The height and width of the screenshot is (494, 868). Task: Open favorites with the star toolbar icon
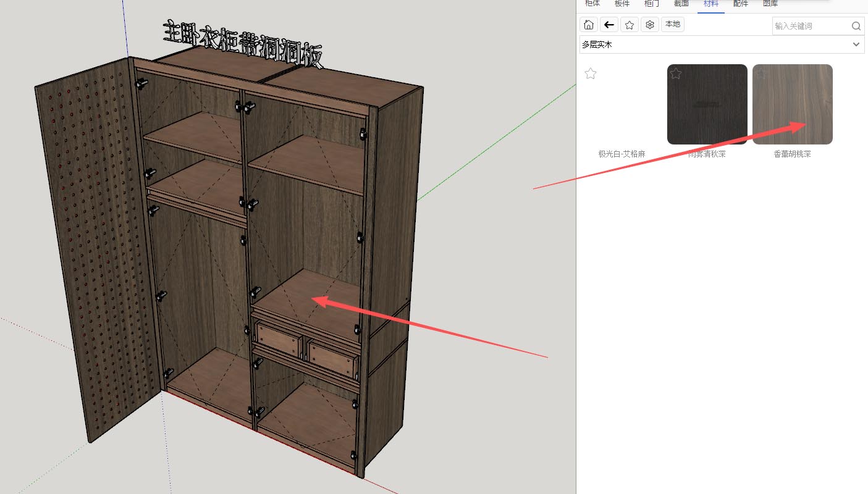point(629,25)
